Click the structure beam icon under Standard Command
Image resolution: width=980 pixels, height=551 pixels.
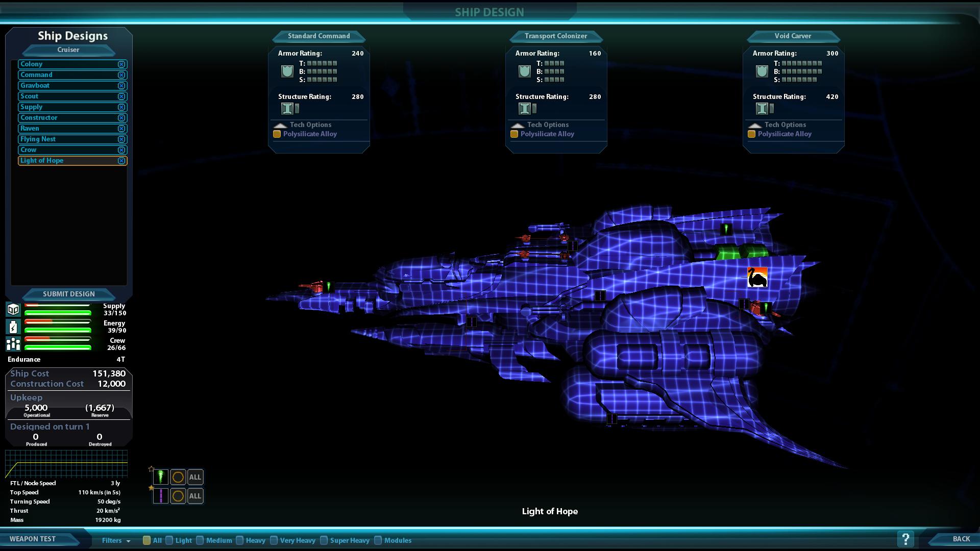[x=287, y=108]
